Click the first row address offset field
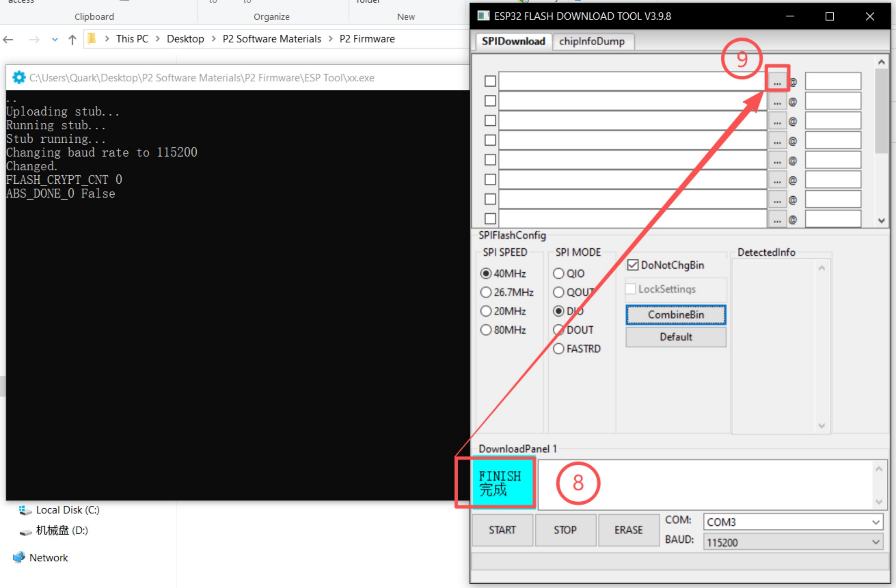The image size is (896, 588). (833, 81)
